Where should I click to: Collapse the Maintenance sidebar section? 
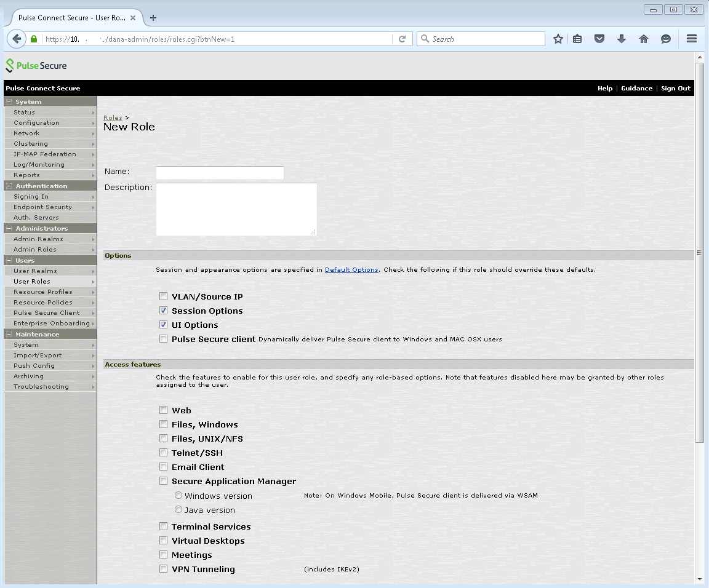pos(9,335)
